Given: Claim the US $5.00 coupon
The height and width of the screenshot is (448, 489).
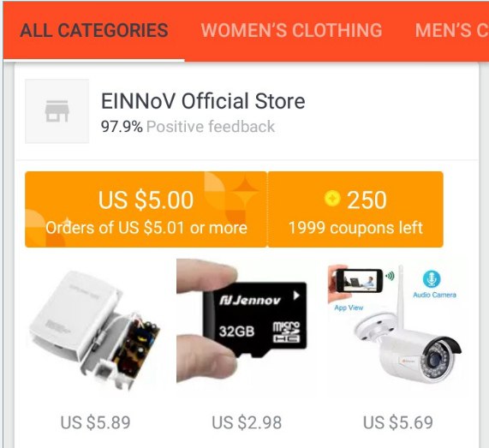Looking at the screenshot, I should pyautogui.click(x=146, y=209).
